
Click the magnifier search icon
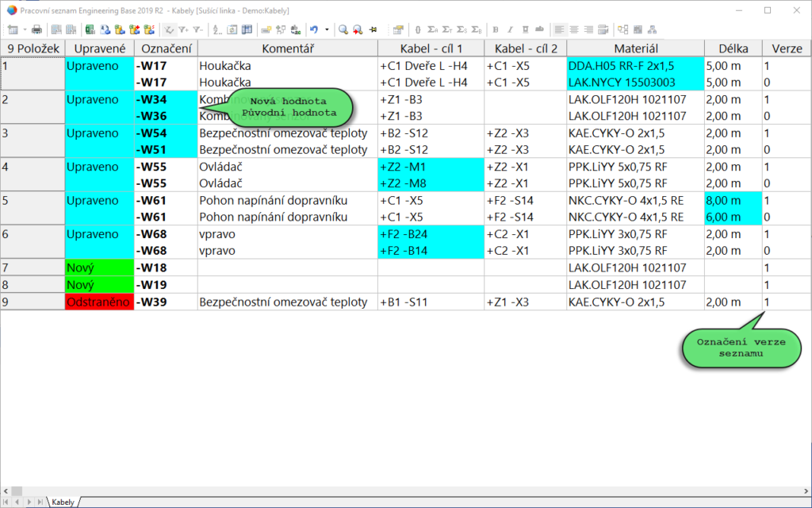[343, 29]
